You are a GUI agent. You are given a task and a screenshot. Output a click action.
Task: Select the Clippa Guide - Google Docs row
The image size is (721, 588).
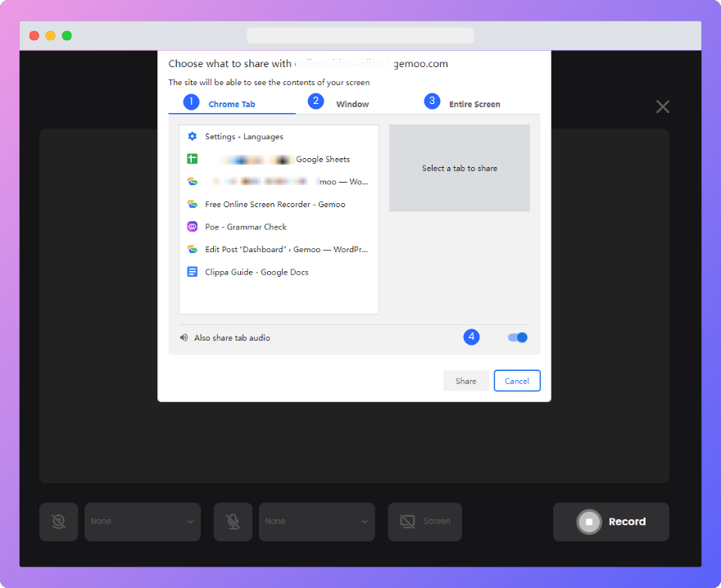coord(279,272)
